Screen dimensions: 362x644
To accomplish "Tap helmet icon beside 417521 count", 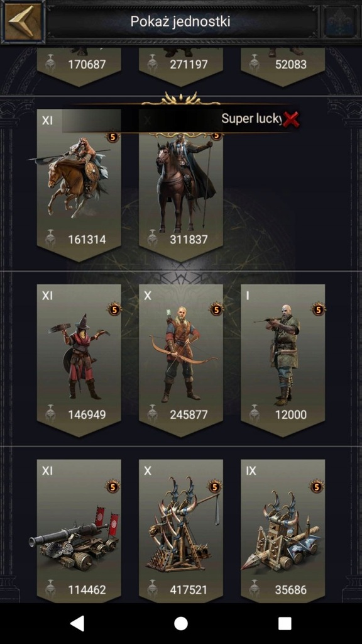I will click(x=152, y=589).
